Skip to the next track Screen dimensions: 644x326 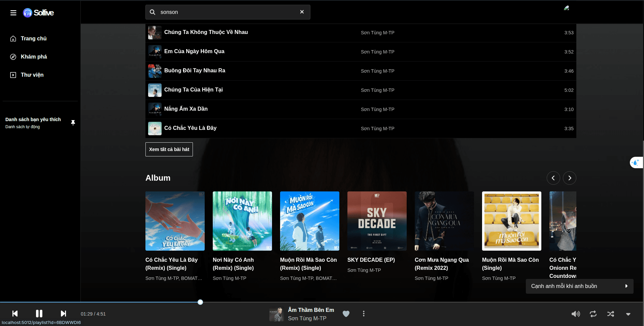coord(63,314)
